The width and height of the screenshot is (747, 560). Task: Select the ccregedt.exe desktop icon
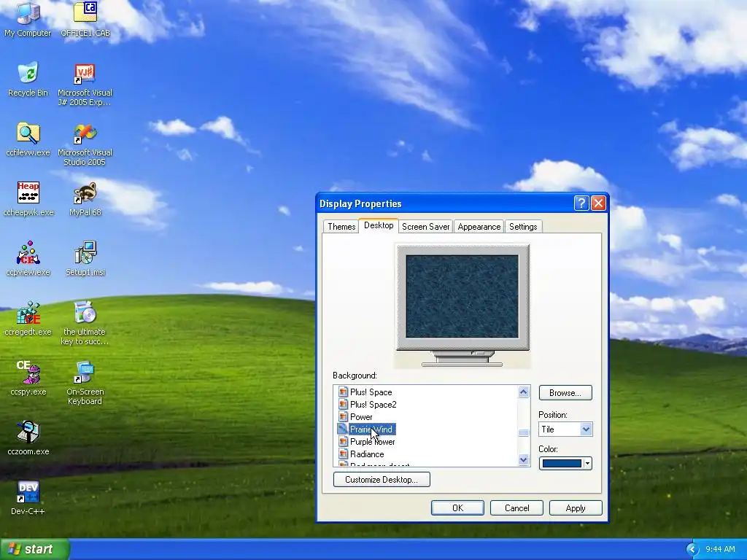[x=28, y=318]
